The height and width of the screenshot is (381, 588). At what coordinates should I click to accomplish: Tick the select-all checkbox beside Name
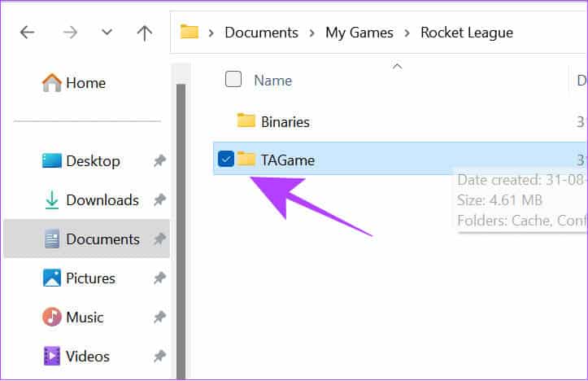point(233,79)
